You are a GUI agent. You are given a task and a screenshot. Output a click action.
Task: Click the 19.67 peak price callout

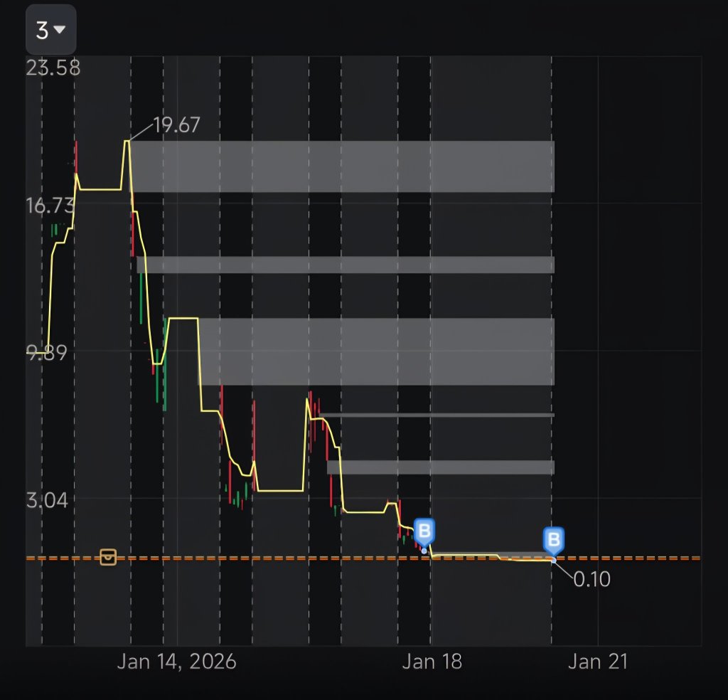(176, 125)
